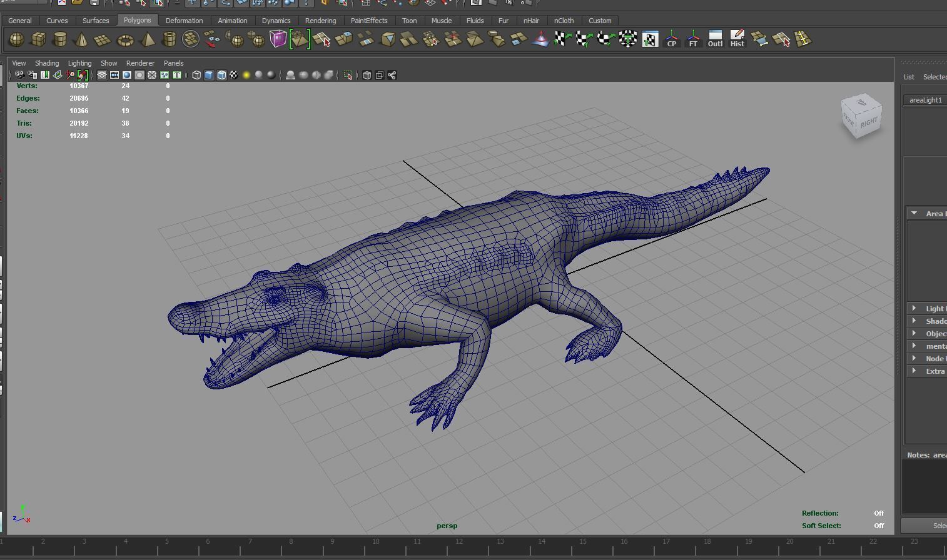Screen dimensions: 947x560
Task: Create a polygon cylinder from the shelf
Action: coord(60,40)
